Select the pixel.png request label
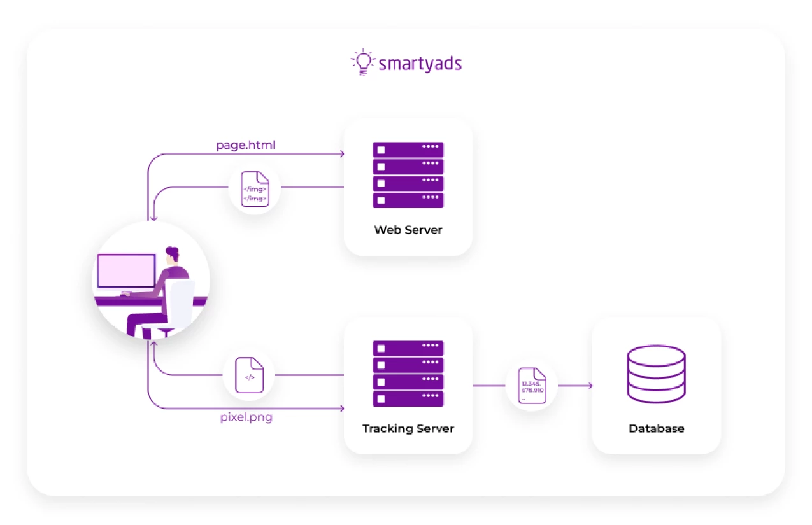The width and height of the screenshot is (812, 525). coord(246,418)
